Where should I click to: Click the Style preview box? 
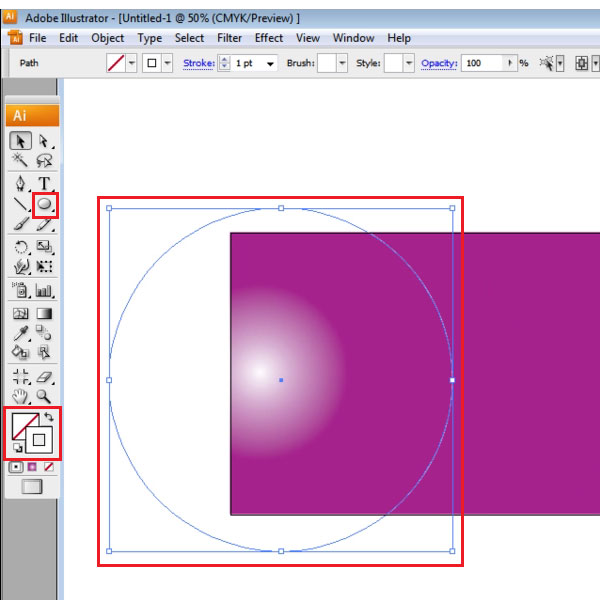(394, 63)
